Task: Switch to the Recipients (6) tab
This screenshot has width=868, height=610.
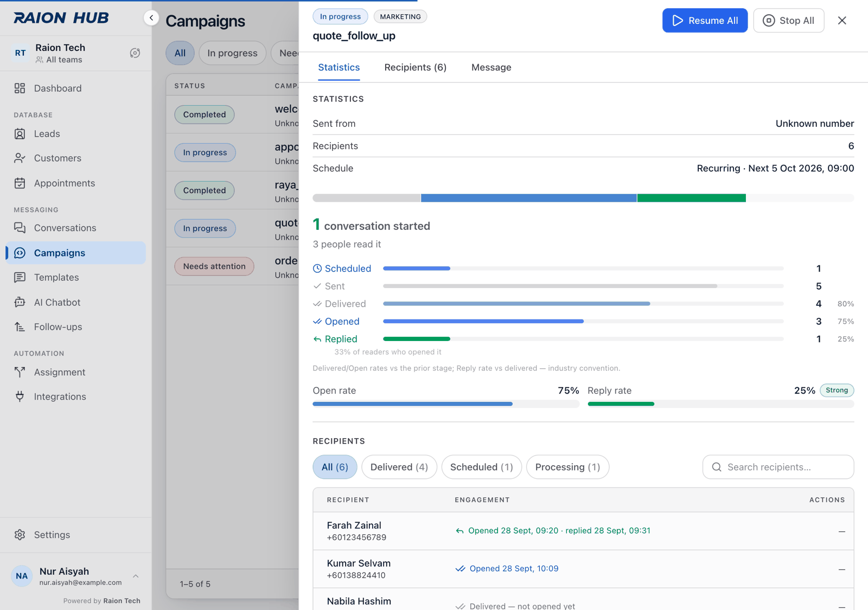Action: 416,67
